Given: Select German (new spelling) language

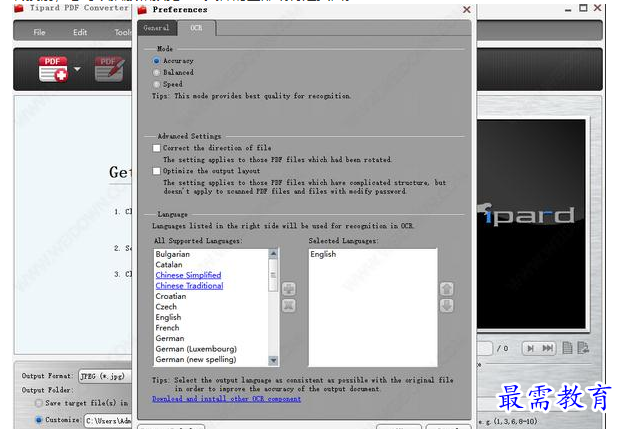Looking at the screenshot, I should click(196, 359).
